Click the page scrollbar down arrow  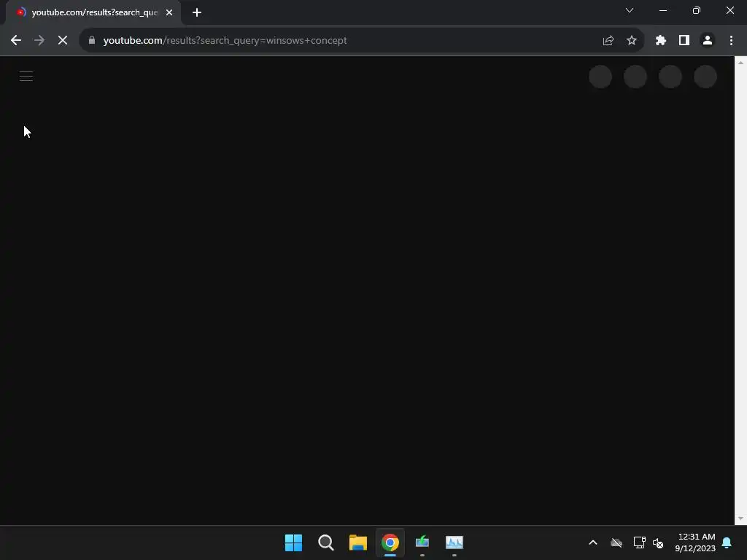click(740, 518)
